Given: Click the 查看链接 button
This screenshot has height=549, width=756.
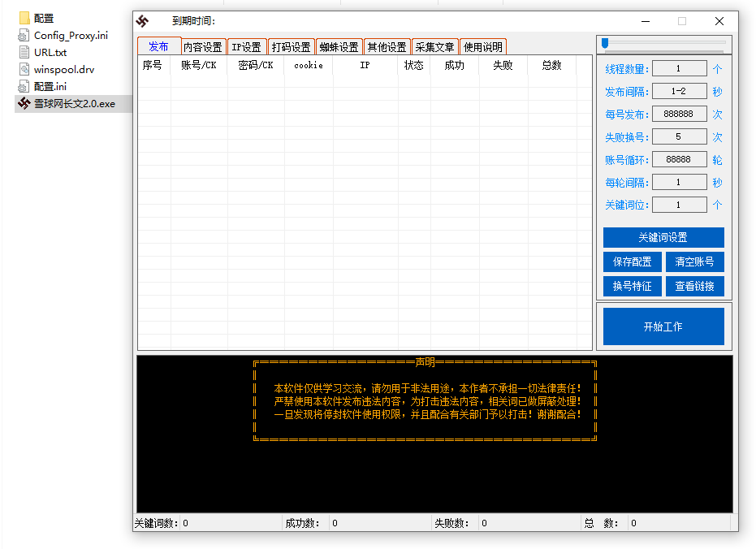Looking at the screenshot, I should (695, 286).
